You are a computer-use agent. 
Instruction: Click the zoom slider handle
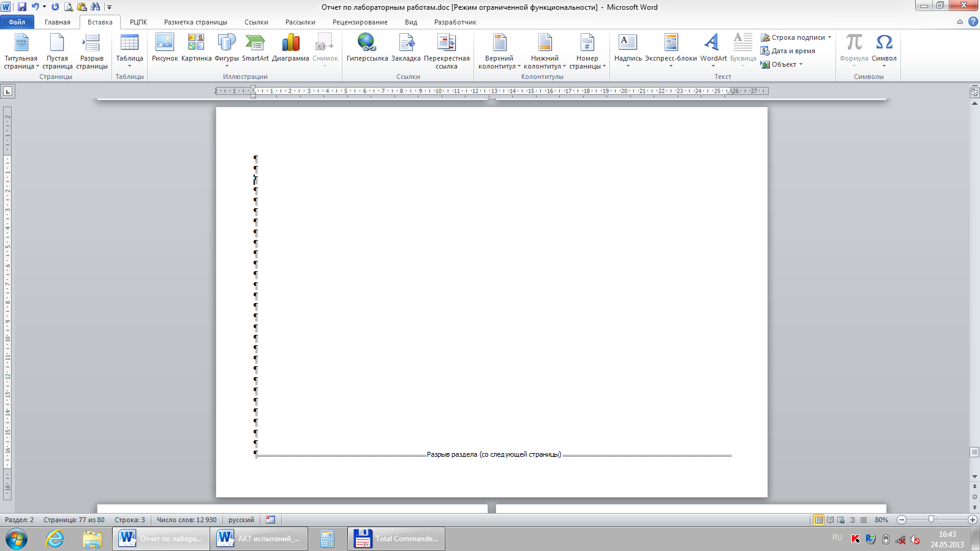pyautogui.click(x=931, y=520)
